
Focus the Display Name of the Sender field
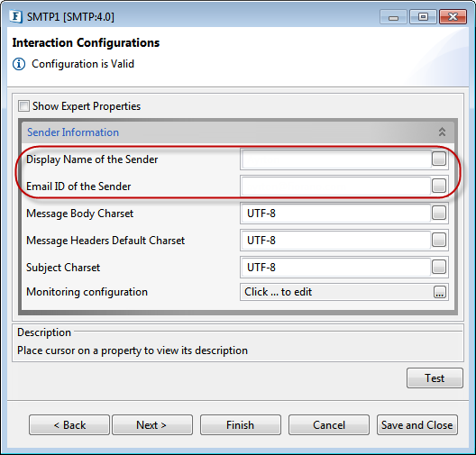[x=336, y=159]
